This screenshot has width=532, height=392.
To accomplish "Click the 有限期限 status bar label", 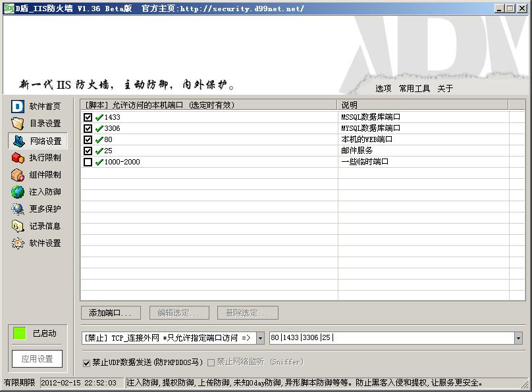I will [x=20, y=383].
